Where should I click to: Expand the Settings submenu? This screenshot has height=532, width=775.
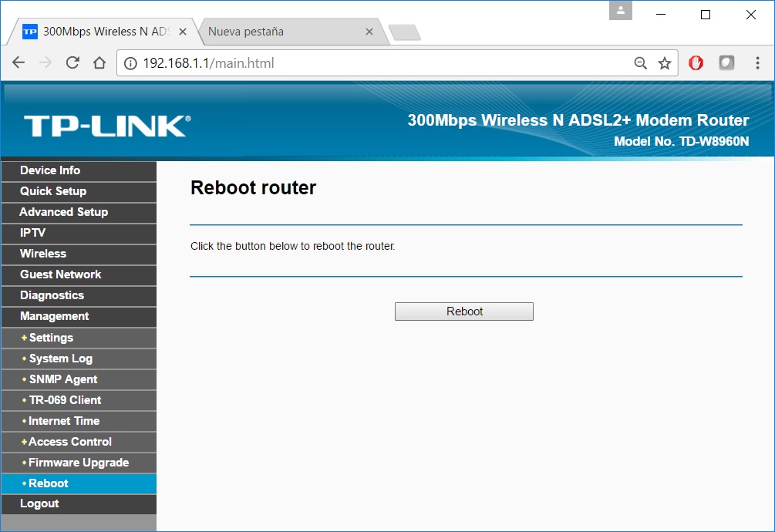[x=79, y=338]
